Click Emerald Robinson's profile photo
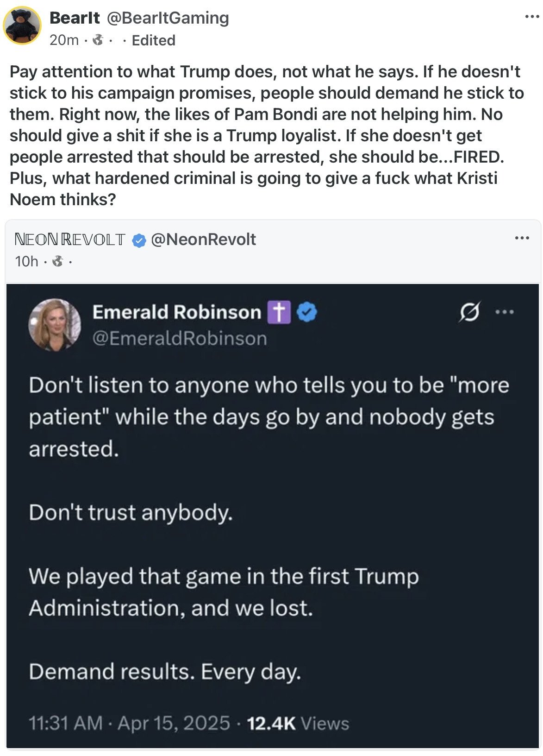543x756 pixels. pos(55,324)
